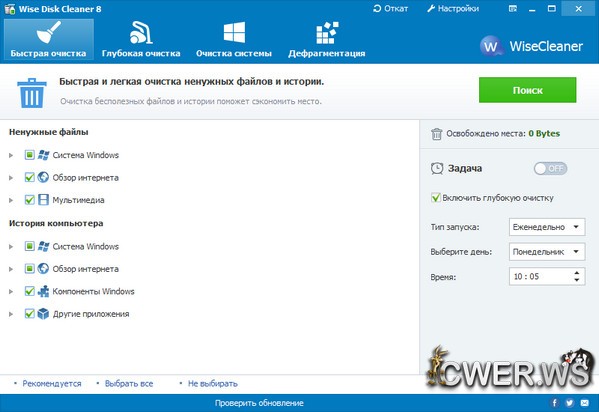The image size is (599, 412).
Task: Click Компоненты Windows puzzle icon
Action: tap(43, 291)
